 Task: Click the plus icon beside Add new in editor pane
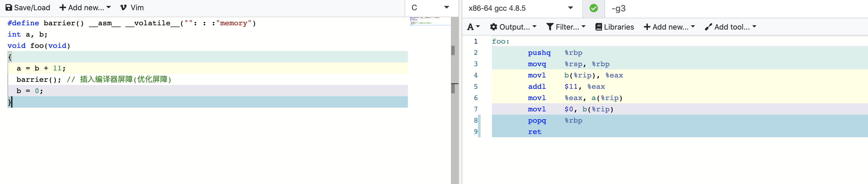click(63, 8)
